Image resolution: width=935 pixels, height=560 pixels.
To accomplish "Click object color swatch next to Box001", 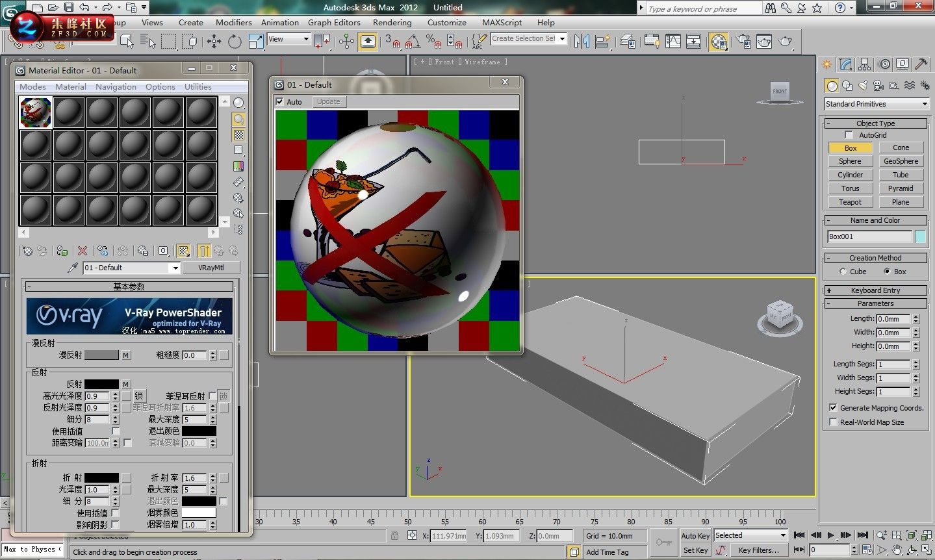I will 920,236.
